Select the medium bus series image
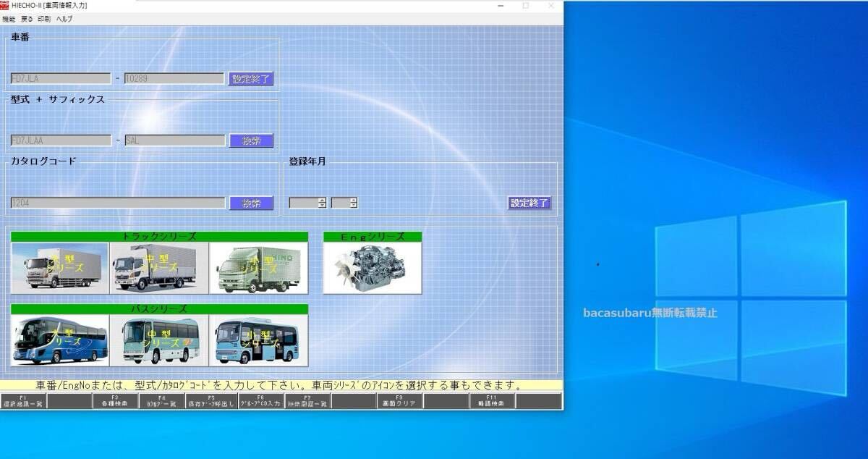 tap(159, 340)
